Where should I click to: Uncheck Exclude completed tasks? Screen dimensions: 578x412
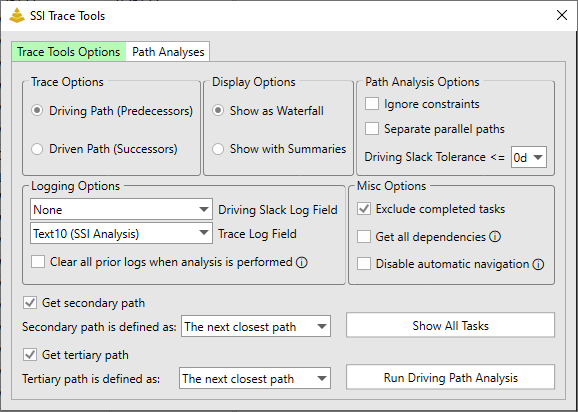[364, 209]
